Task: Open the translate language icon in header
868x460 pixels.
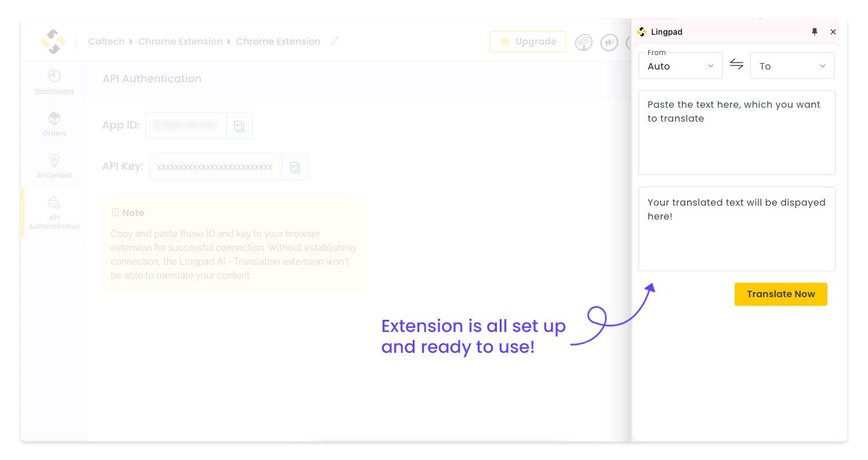Action: click(583, 42)
